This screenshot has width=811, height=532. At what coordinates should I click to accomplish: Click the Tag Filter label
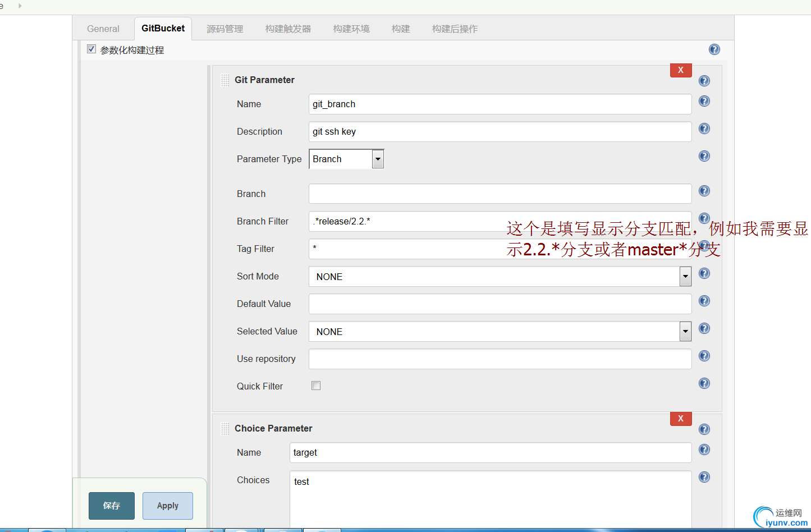pyautogui.click(x=255, y=249)
